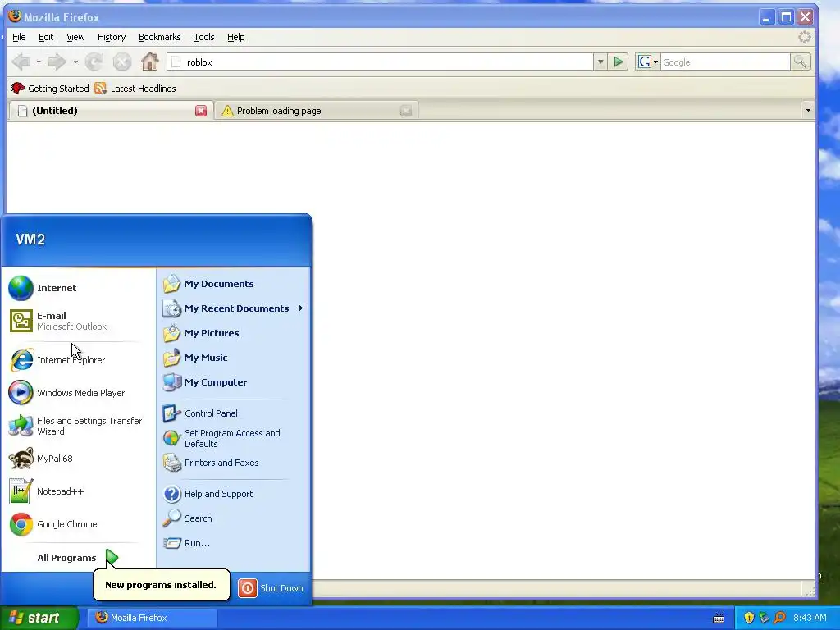Click the Windows start button
The height and width of the screenshot is (630, 840).
(39, 618)
